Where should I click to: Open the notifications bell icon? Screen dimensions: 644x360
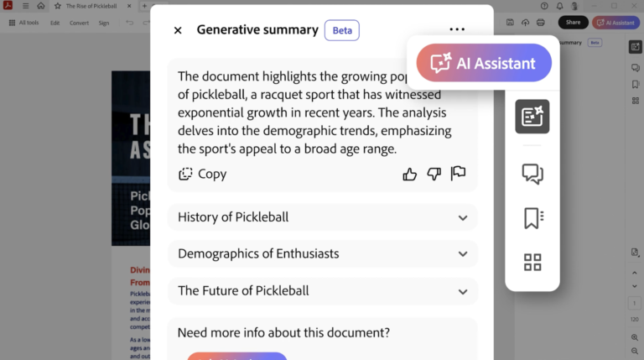tap(559, 6)
